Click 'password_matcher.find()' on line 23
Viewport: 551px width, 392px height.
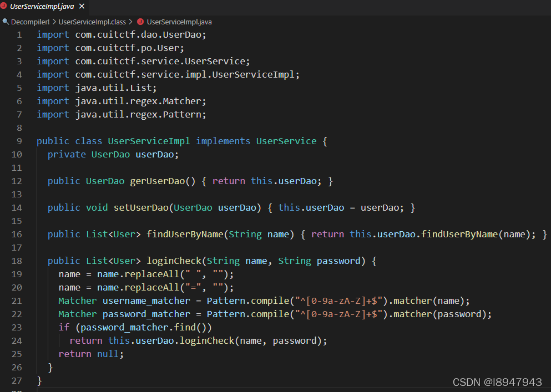tap(144, 328)
